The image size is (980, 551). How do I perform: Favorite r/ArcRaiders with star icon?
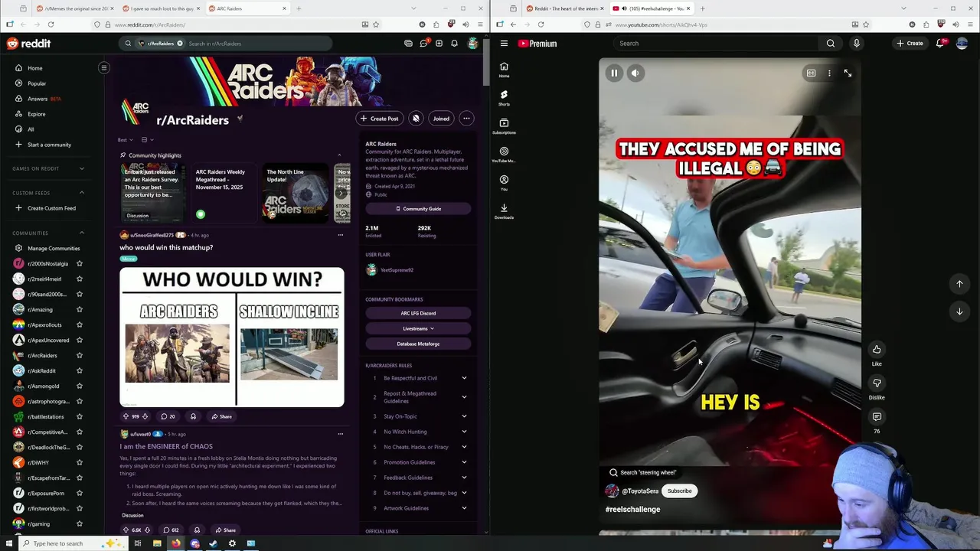point(80,355)
